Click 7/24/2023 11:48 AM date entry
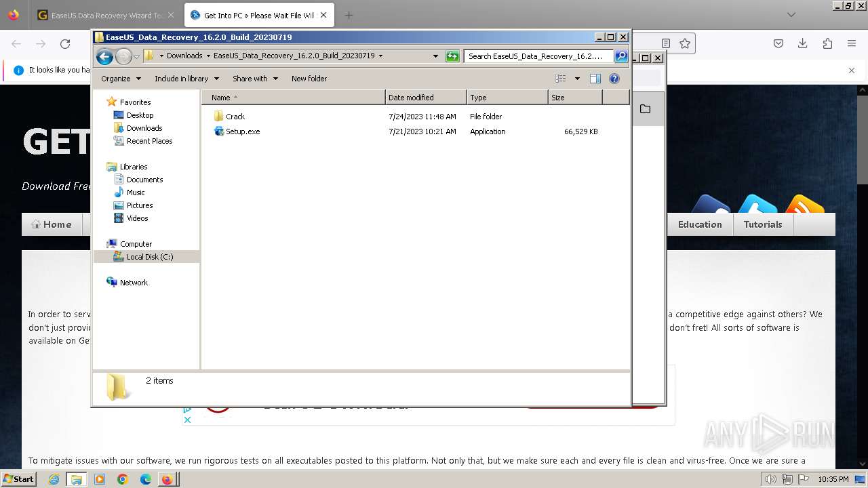Viewport: 868px width, 488px height. coord(422,117)
